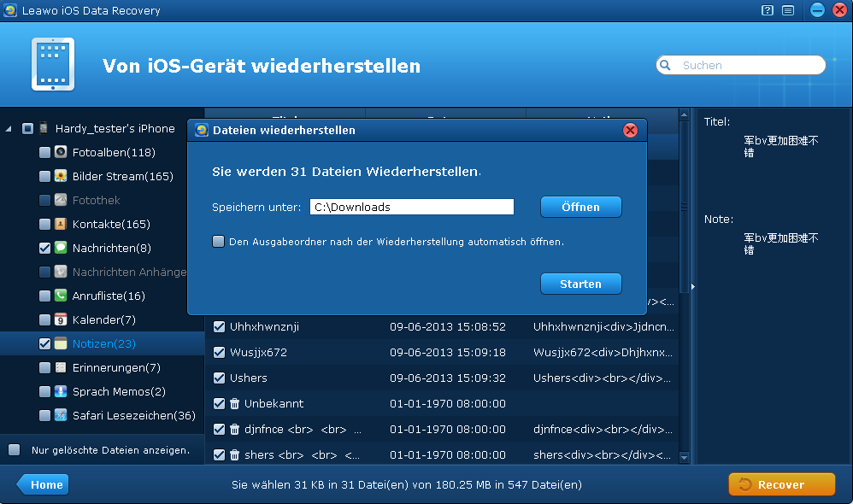Click the list scrollbar down arrow

click(x=685, y=458)
